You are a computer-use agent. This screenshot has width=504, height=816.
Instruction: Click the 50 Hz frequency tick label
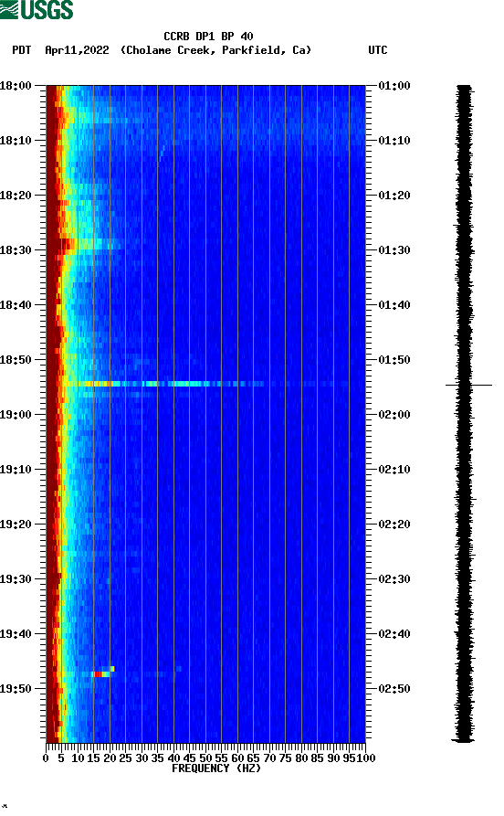pos(205,758)
